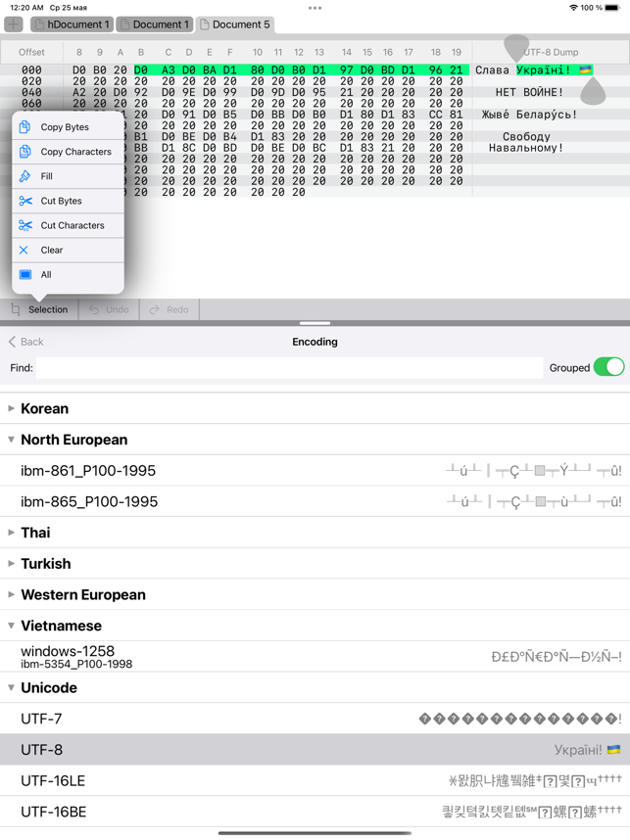
Task: Choose Copy Bytes from the menu
Action: click(x=68, y=127)
